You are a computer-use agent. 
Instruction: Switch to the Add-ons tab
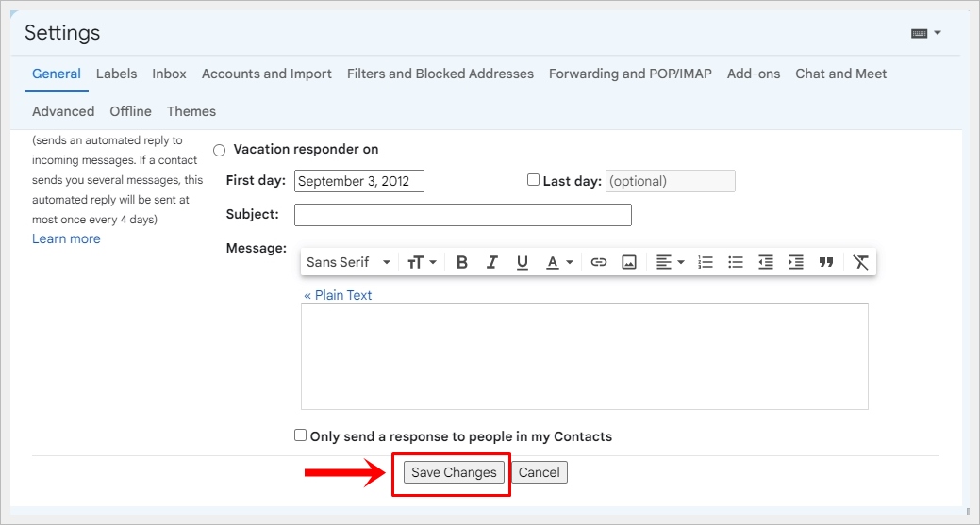coord(753,74)
